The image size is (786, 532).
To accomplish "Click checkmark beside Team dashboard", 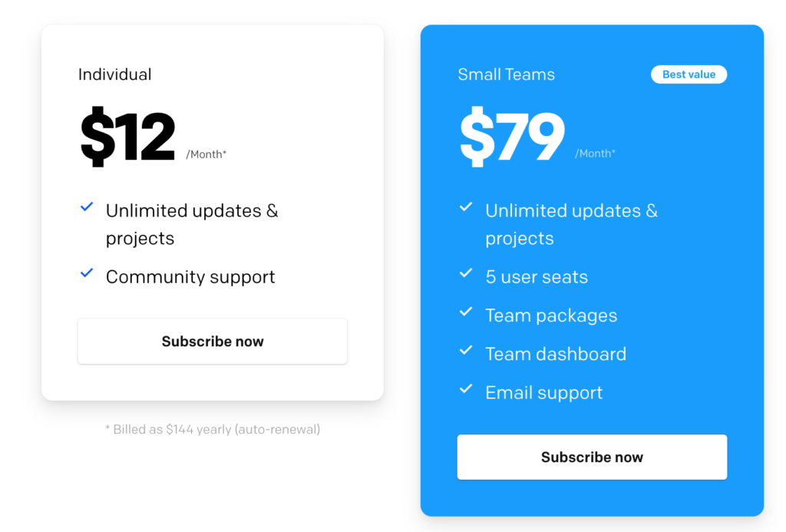I will (x=466, y=350).
